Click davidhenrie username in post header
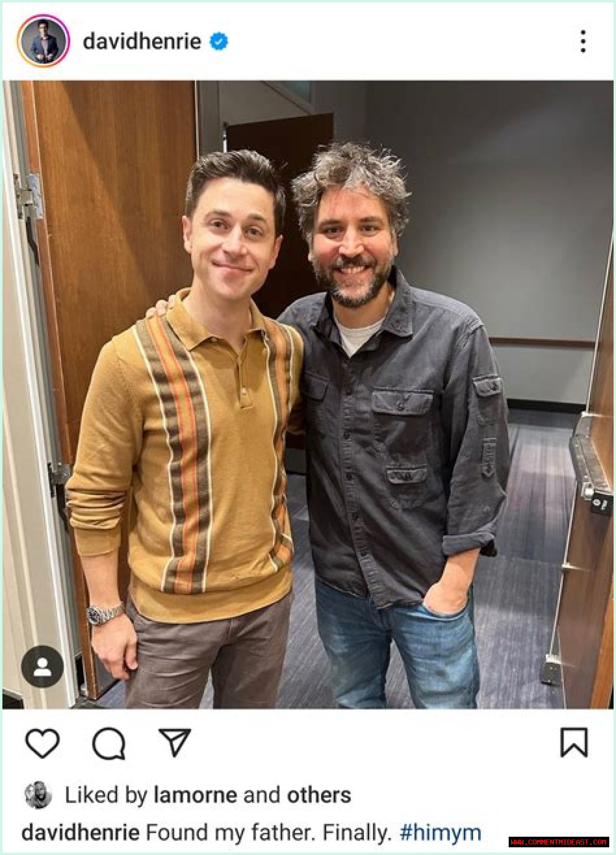 coord(142,41)
